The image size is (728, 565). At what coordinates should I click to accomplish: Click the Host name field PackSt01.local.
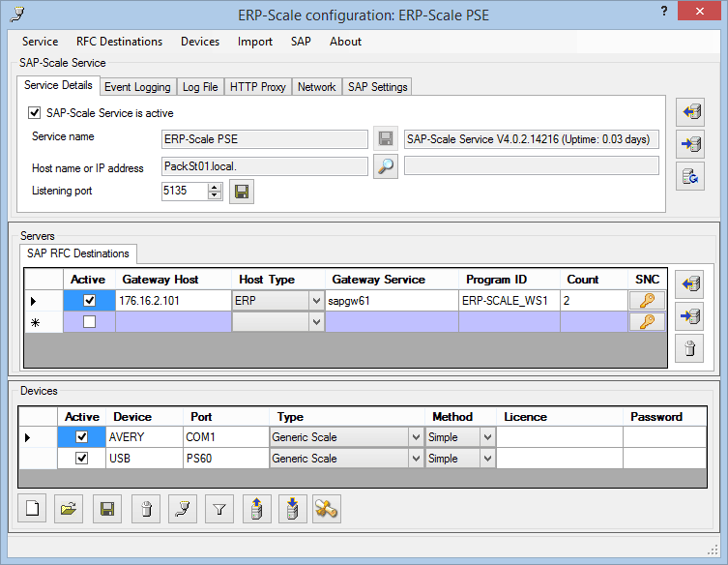pyautogui.click(x=265, y=166)
